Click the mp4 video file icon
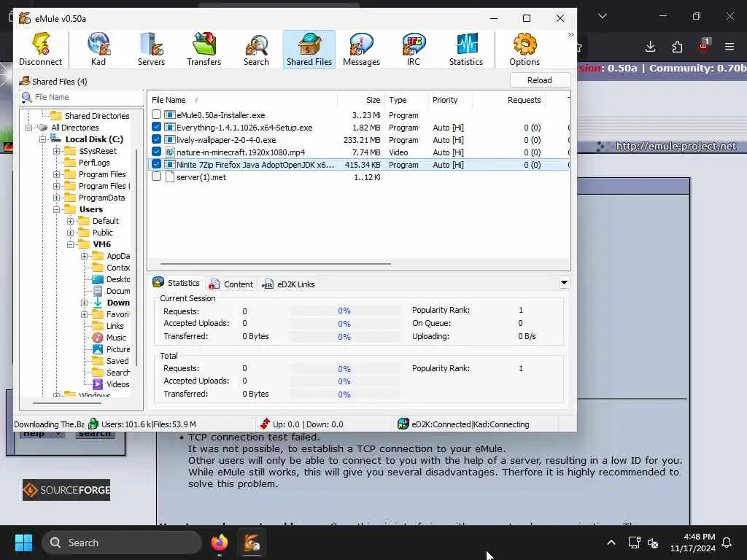747x560 pixels. pos(169,152)
